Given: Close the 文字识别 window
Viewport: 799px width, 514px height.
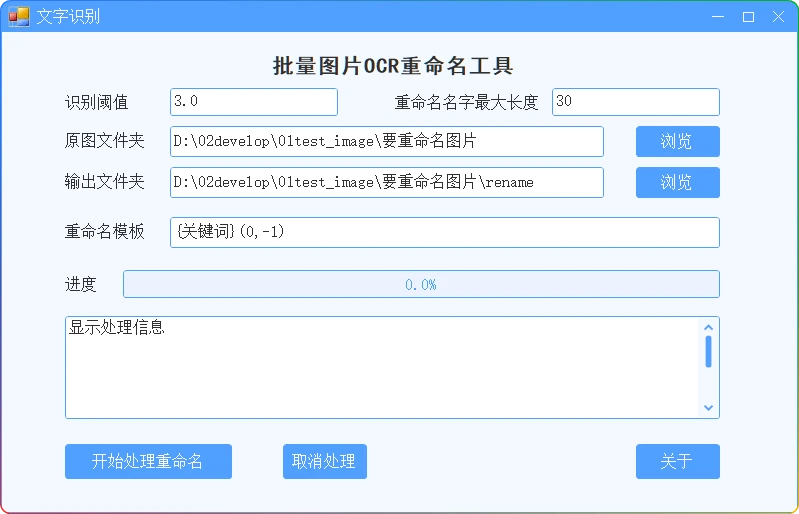Looking at the screenshot, I should pyautogui.click(x=778, y=17).
